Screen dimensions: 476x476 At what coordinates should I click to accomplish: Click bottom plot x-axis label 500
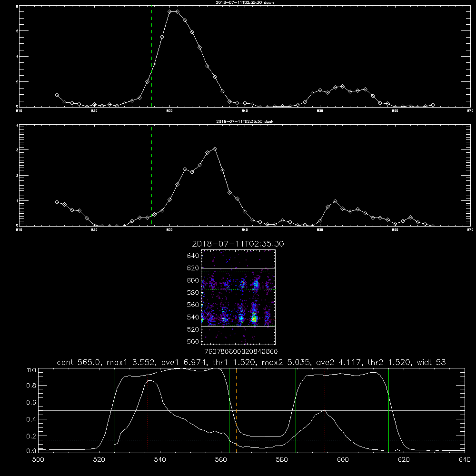[x=38, y=460]
